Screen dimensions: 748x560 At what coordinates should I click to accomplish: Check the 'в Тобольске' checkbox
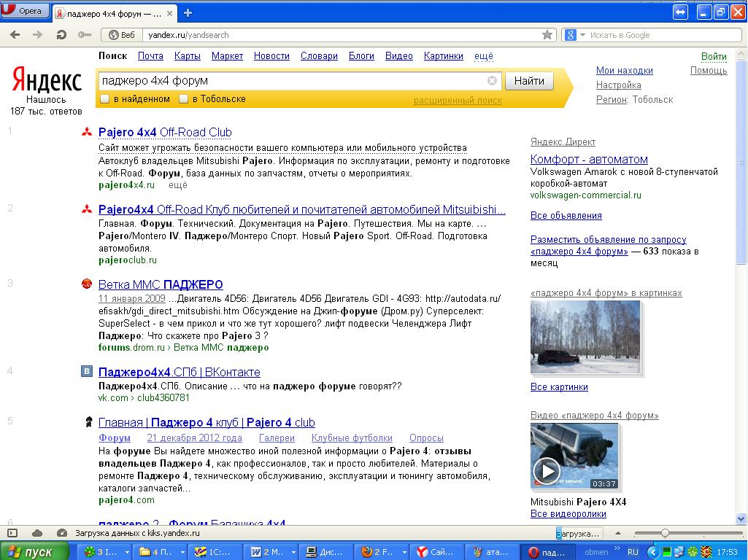[184, 99]
